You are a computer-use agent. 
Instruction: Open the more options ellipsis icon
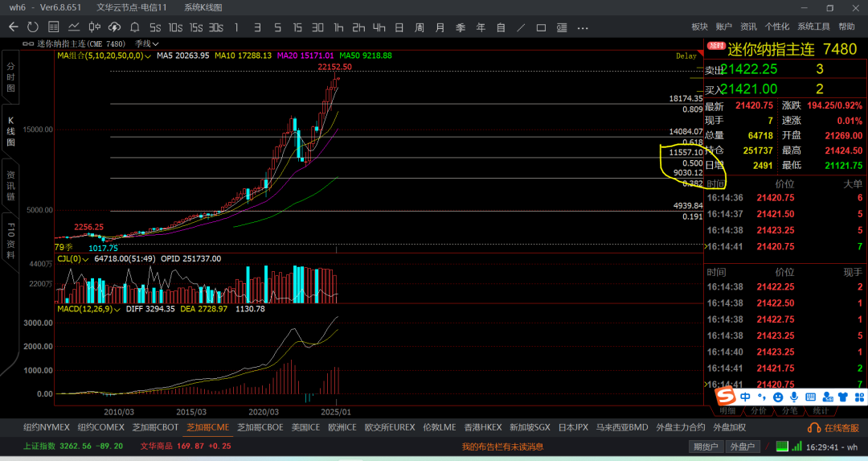pyautogui.click(x=583, y=27)
